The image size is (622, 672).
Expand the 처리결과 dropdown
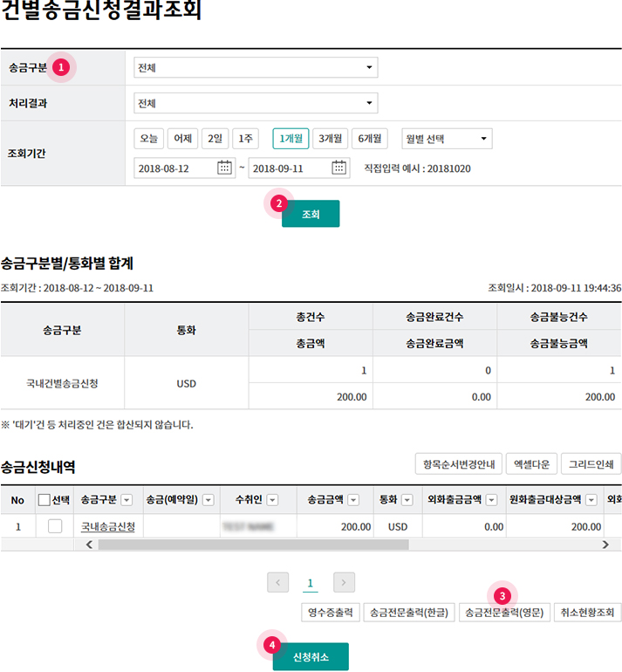tap(256, 103)
